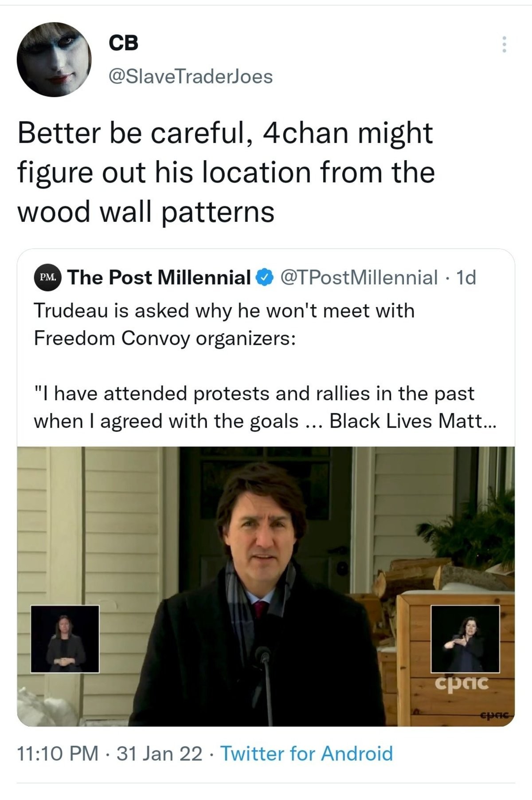Click the 11:10 PM tweet time
532x800 pixels.
[x=58, y=753]
